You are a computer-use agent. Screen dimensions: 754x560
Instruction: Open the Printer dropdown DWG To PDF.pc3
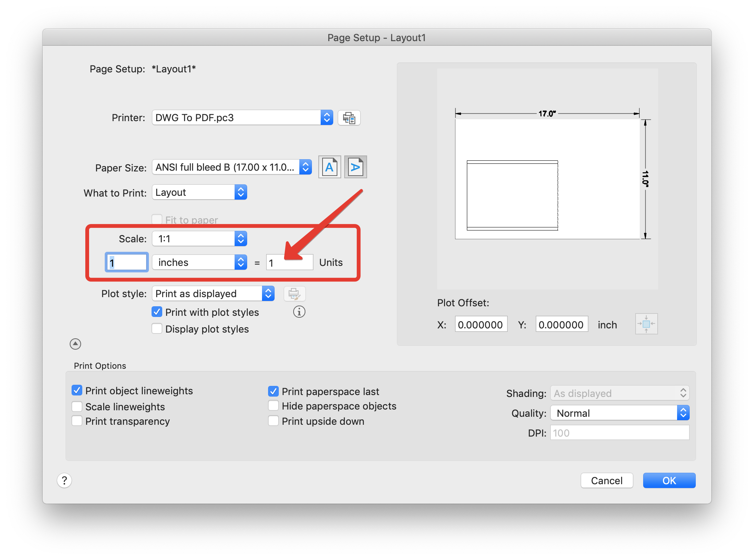tap(242, 118)
